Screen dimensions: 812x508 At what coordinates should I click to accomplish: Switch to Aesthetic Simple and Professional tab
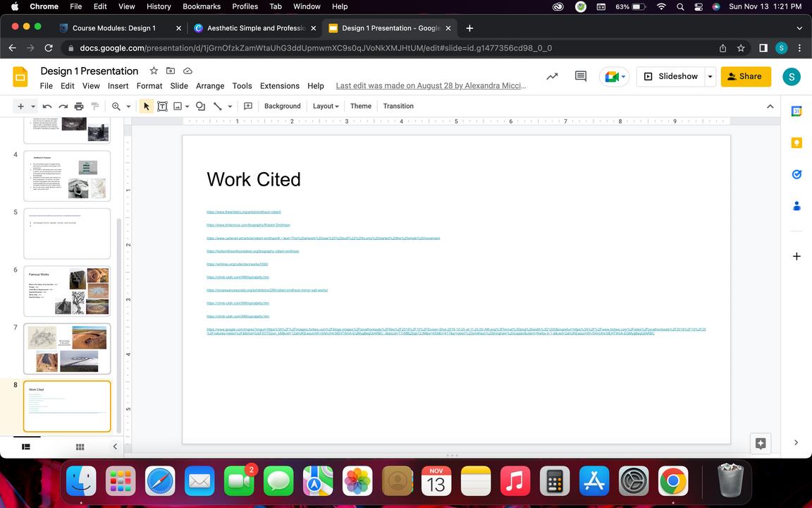256,28
